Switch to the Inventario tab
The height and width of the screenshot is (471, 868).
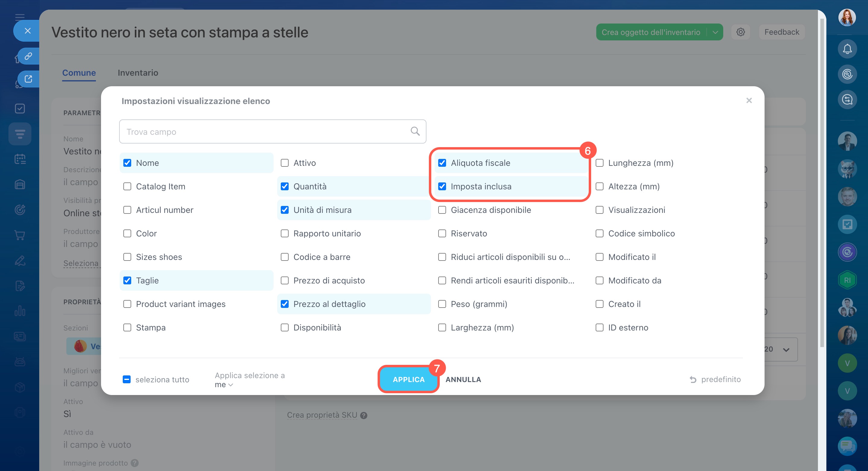pyautogui.click(x=138, y=73)
